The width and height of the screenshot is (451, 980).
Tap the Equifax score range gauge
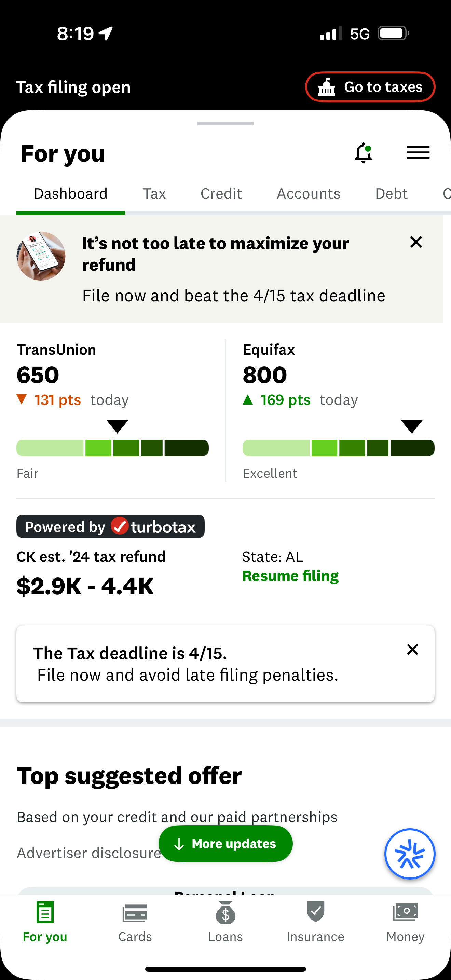click(338, 448)
